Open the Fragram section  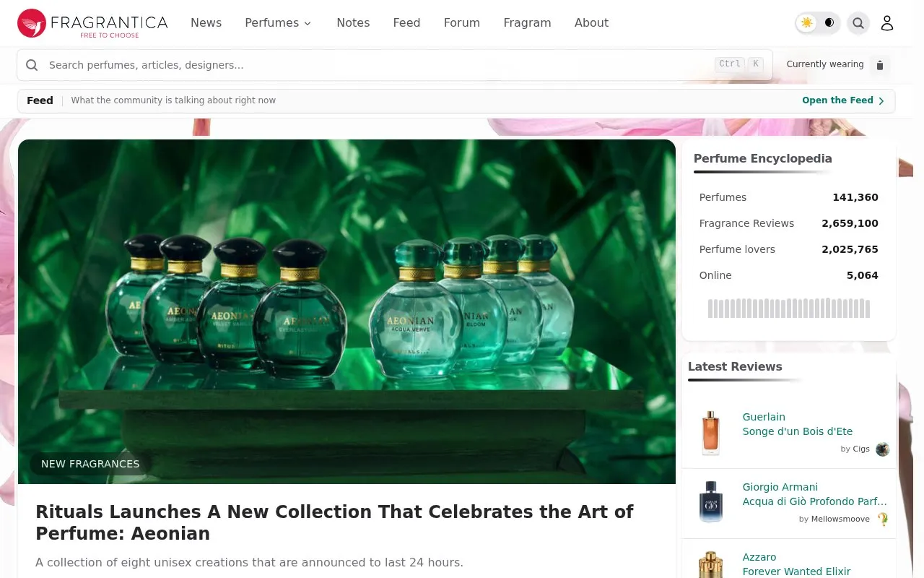click(527, 23)
